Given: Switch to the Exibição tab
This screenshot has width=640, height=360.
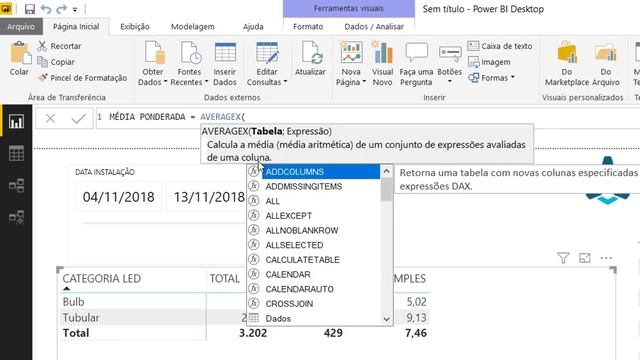Looking at the screenshot, I should pyautogui.click(x=135, y=27).
